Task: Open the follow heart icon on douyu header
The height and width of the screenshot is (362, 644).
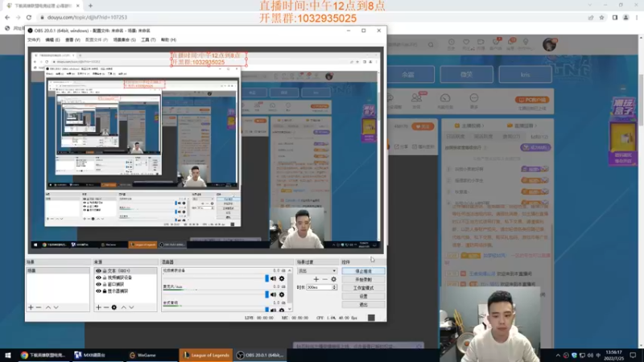Action: click(466, 42)
